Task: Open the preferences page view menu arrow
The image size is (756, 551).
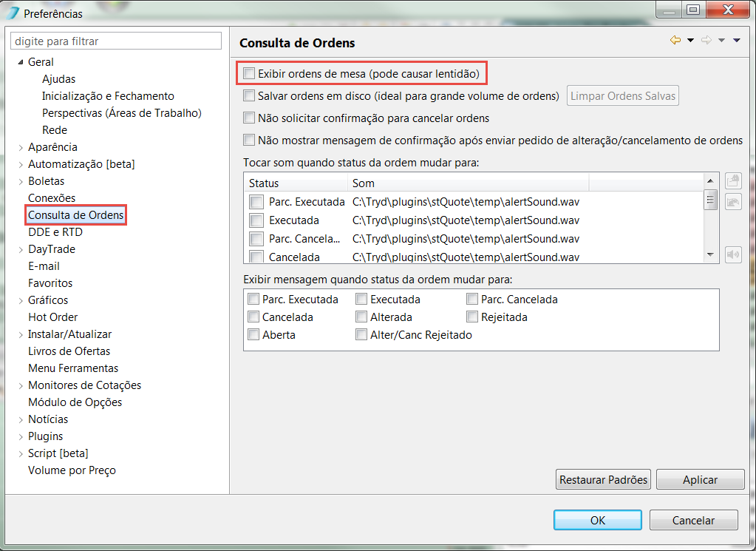Action: point(736,41)
